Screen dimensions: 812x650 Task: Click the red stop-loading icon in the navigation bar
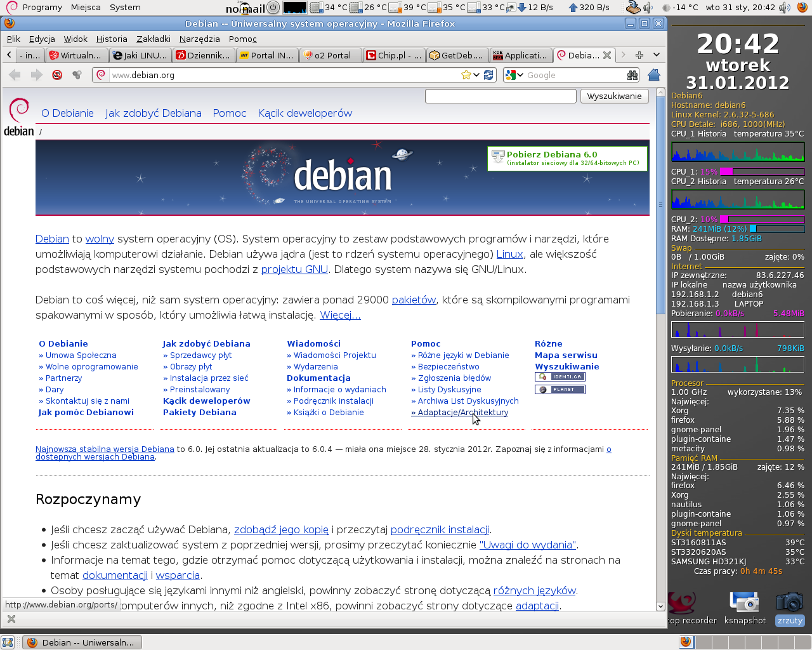coord(57,75)
